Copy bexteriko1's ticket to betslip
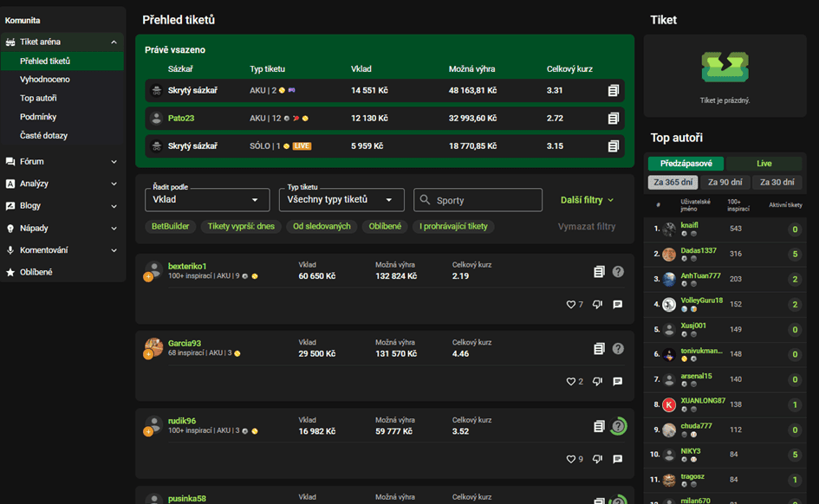 pyautogui.click(x=599, y=272)
